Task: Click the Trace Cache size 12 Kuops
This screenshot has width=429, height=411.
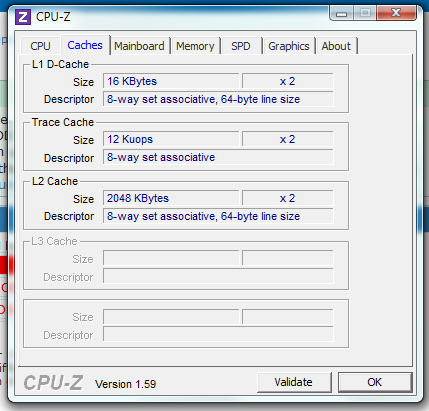Action: click(x=171, y=139)
